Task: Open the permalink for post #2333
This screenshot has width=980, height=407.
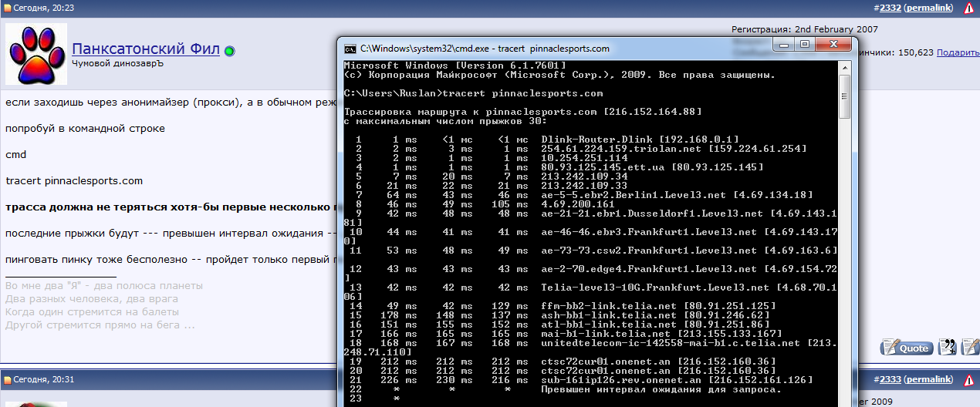Action: click(931, 379)
